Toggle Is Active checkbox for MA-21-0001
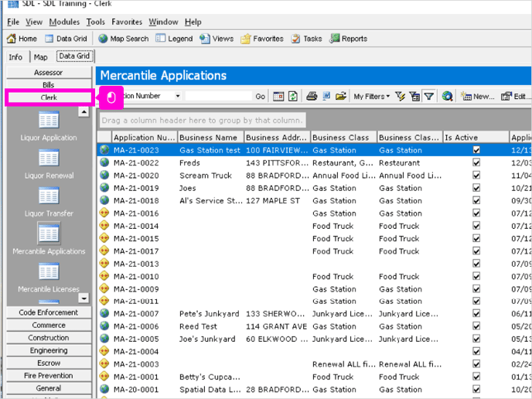Screen dimensions: 532x399 (476, 377)
